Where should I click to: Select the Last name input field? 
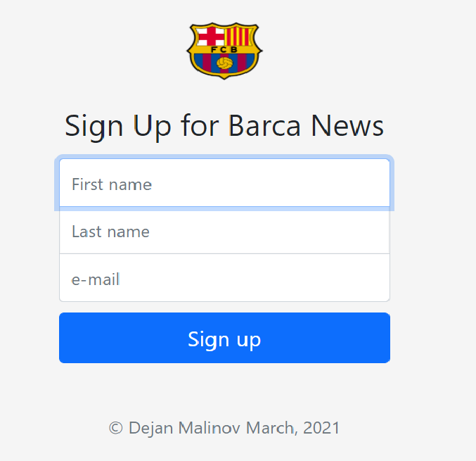point(225,230)
